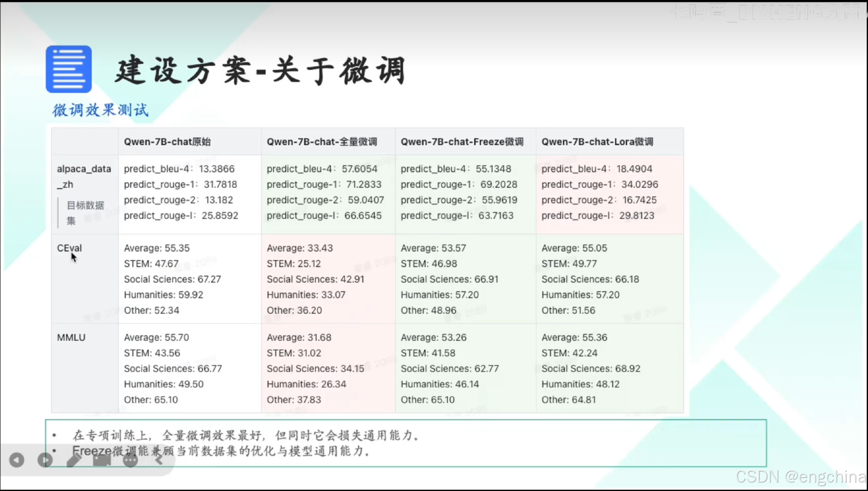Select the Qwen-7B-chat-全量微调 column header
Image resolution: width=868 pixels, height=491 pixels.
coord(321,142)
